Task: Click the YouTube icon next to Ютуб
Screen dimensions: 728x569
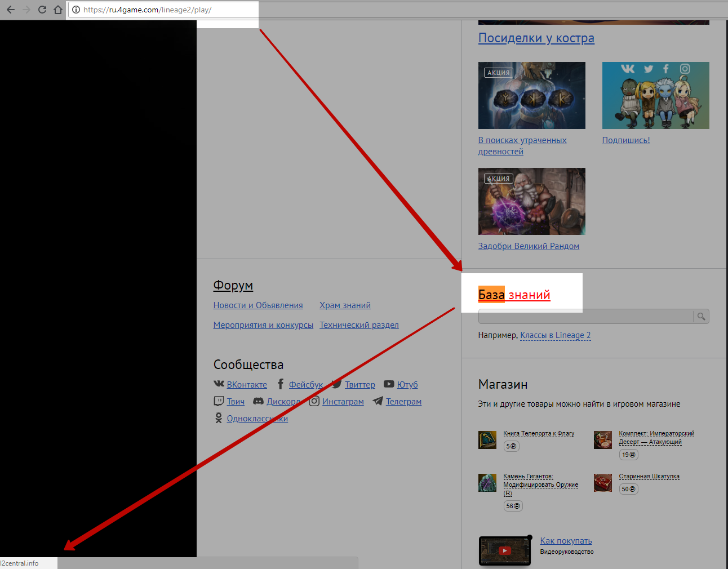Action: coord(389,384)
